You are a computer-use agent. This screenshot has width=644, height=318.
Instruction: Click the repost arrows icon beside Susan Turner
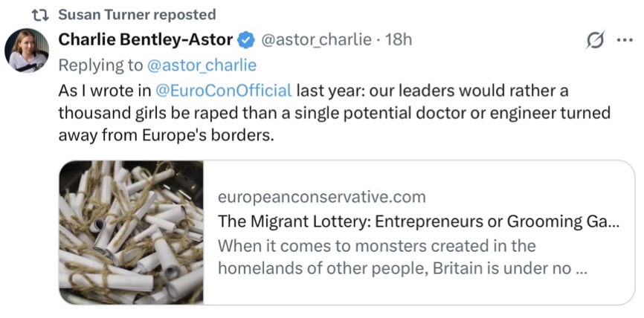(41, 15)
